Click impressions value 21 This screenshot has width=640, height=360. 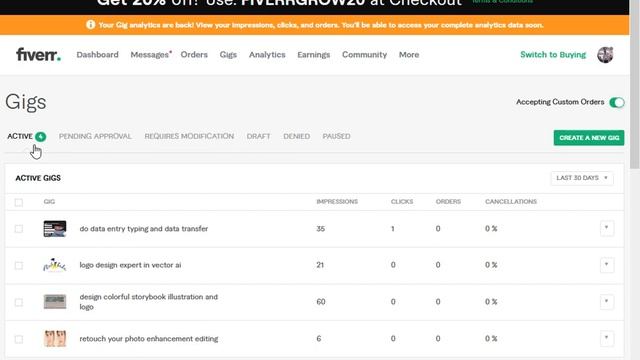320,265
